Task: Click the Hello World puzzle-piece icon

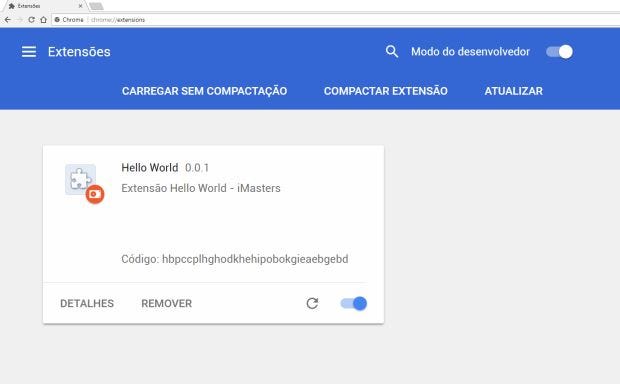Action: tap(80, 179)
